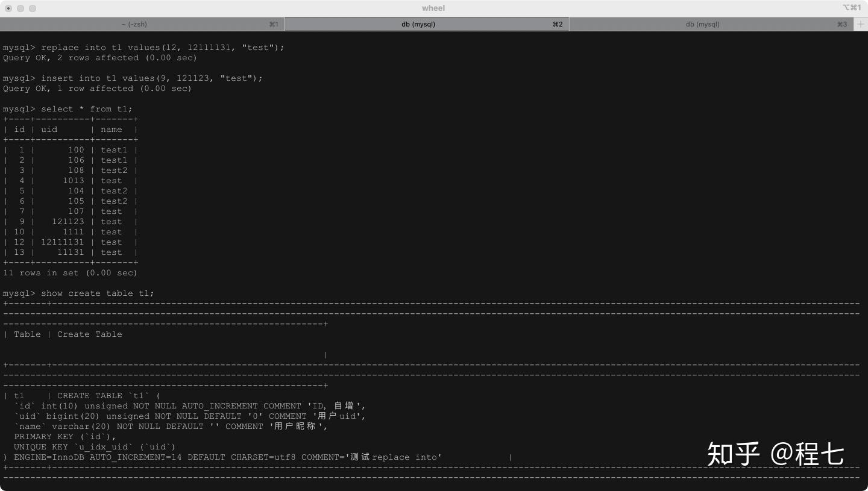This screenshot has width=868, height=491.
Task: Click the 'show create table t1;' command
Action: click(x=78, y=293)
